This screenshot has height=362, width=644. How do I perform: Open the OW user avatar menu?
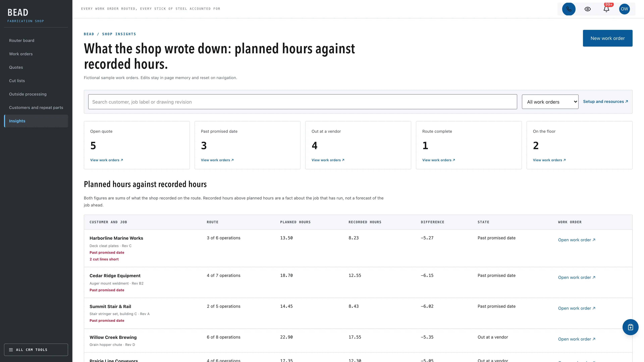624,9
